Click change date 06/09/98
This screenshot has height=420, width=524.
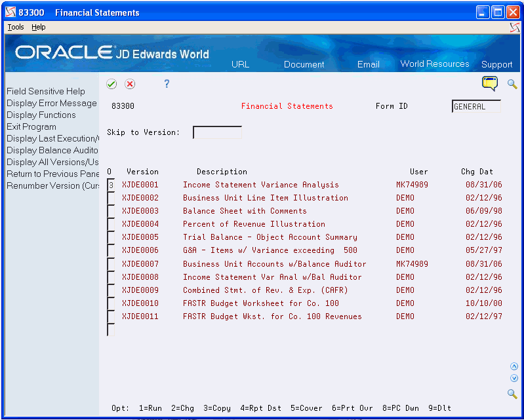[x=484, y=211]
